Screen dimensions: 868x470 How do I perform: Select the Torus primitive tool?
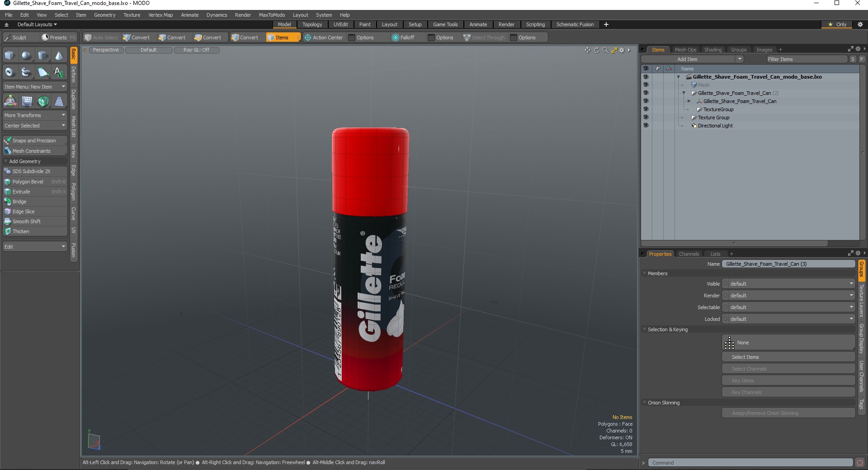coord(9,72)
